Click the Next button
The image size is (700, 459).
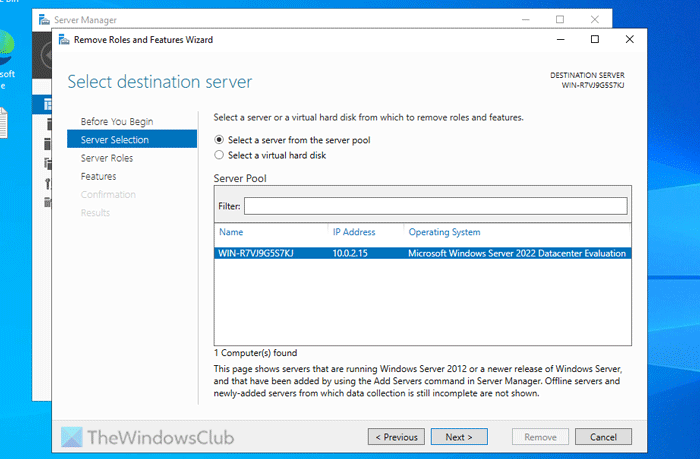click(x=459, y=437)
